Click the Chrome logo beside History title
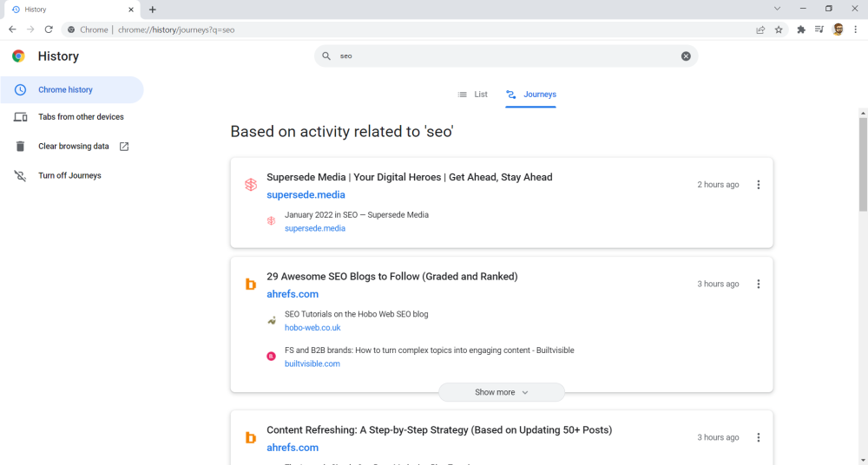Image resolution: width=868 pixels, height=465 pixels. 19,56
